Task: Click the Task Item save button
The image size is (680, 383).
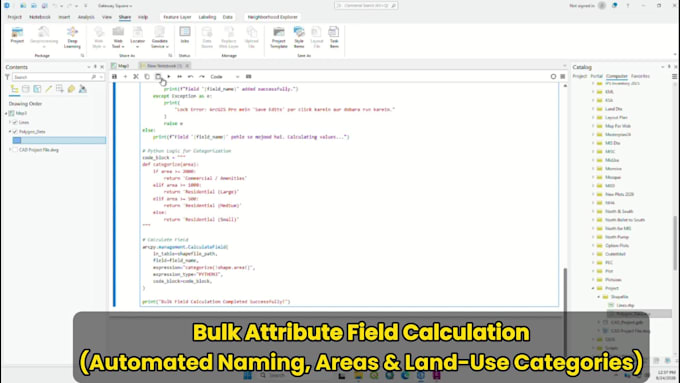Action: [x=334, y=37]
